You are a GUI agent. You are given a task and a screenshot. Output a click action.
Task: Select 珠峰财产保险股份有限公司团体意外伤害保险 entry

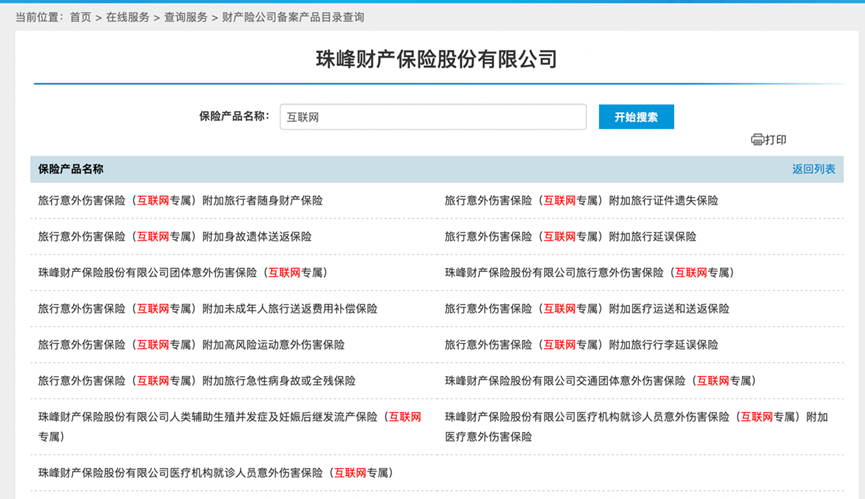pyautogui.click(x=183, y=272)
